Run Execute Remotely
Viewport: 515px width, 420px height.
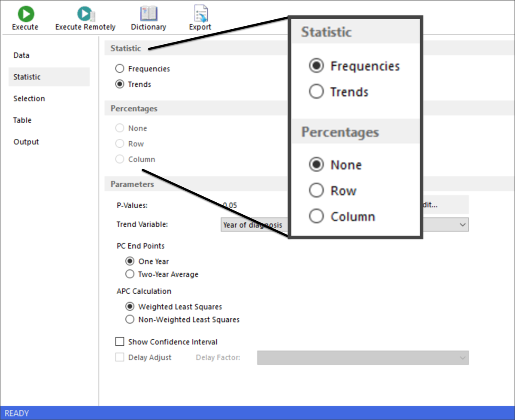click(x=85, y=17)
